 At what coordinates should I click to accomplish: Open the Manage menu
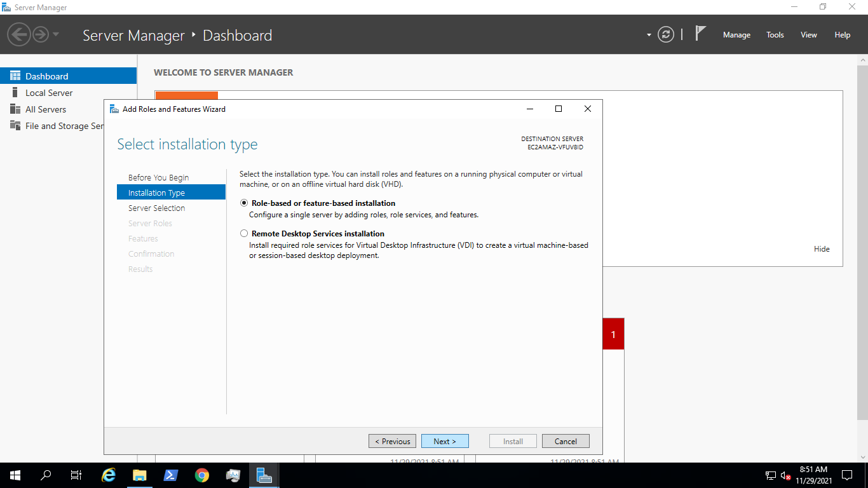pos(736,35)
